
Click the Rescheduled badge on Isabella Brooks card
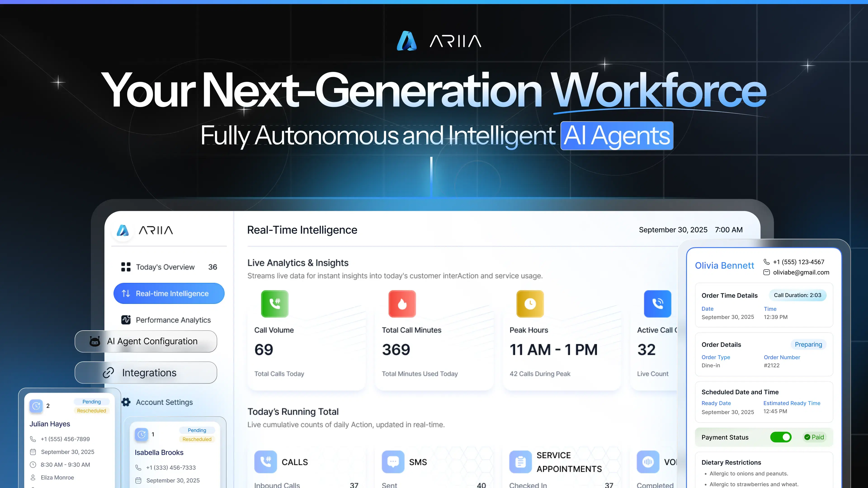click(197, 439)
